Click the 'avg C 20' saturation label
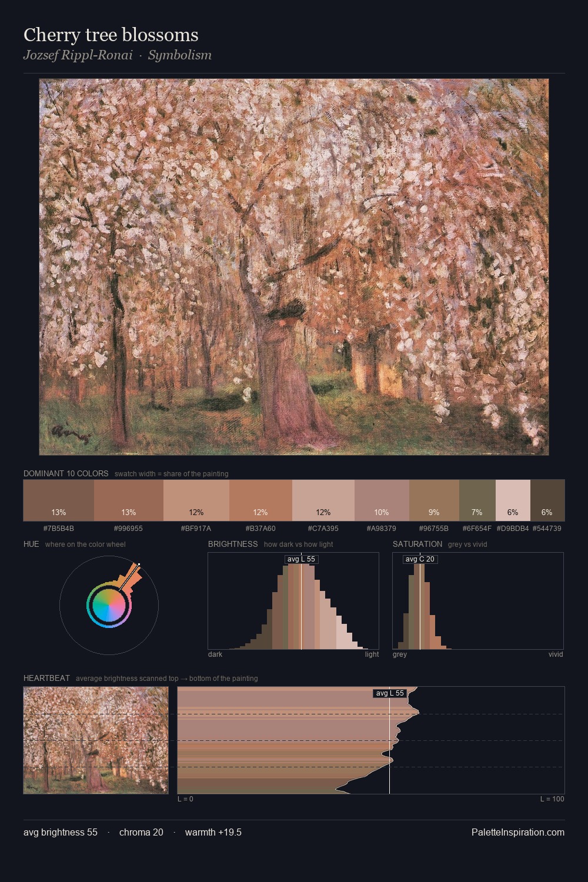Image resolution: width=588 pixels, height=882 pixels. (x=420, y=559)
